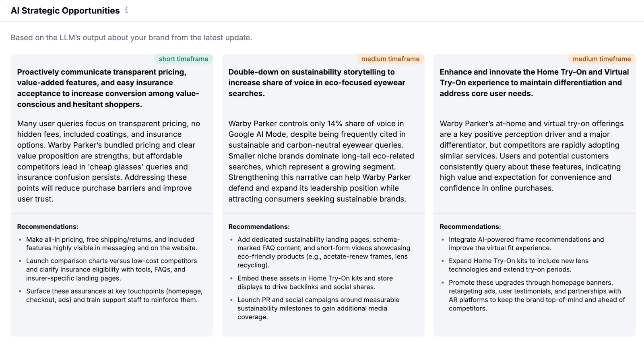
Task: Click the AI Strategic Opportunities panel title
Action: click(64, 10)
